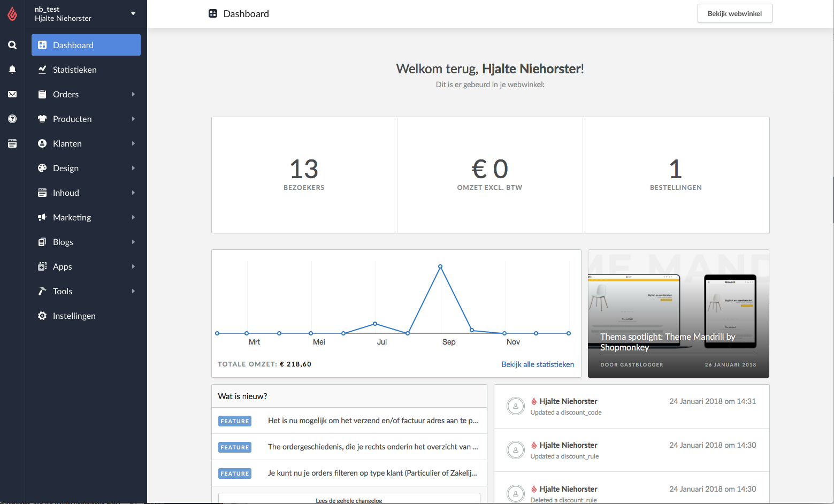Open the 'Het is nu mogelijk' feature entry

click(x=349, y=421)
